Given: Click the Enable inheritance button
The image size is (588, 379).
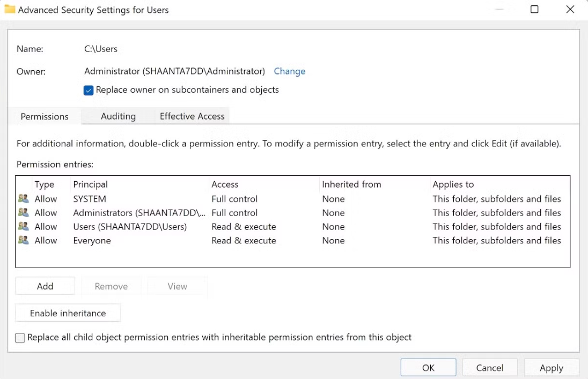Looking at the screenshot, I should click(68, 313).
